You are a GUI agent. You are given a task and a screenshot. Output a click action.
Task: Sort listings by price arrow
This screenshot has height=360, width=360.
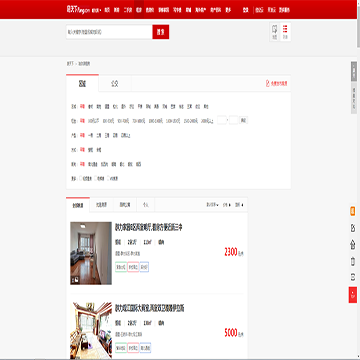coord(227,205)
